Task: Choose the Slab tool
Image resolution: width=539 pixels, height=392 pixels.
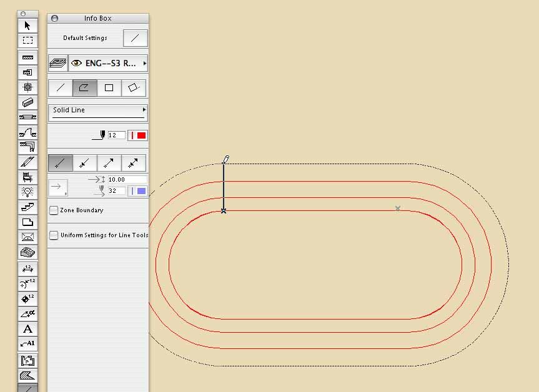Action: tap(27, 222)
